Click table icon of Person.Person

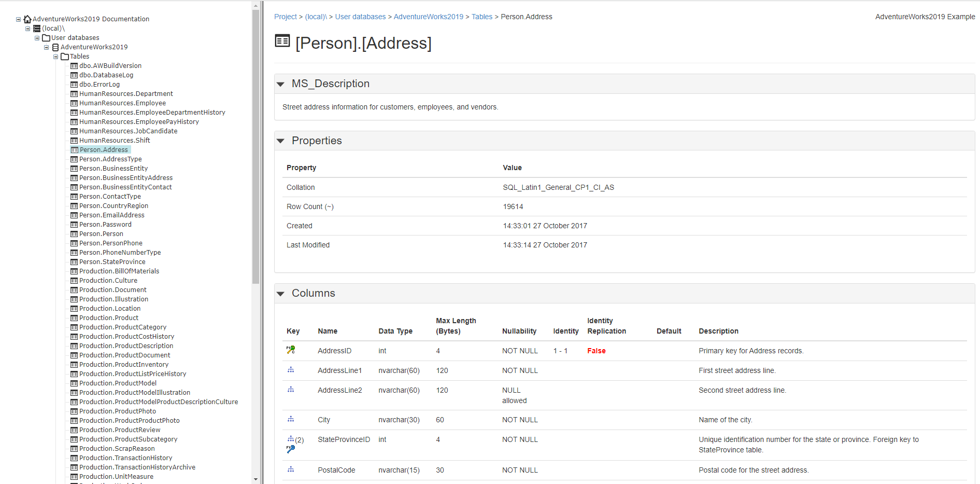click(74, 234)
